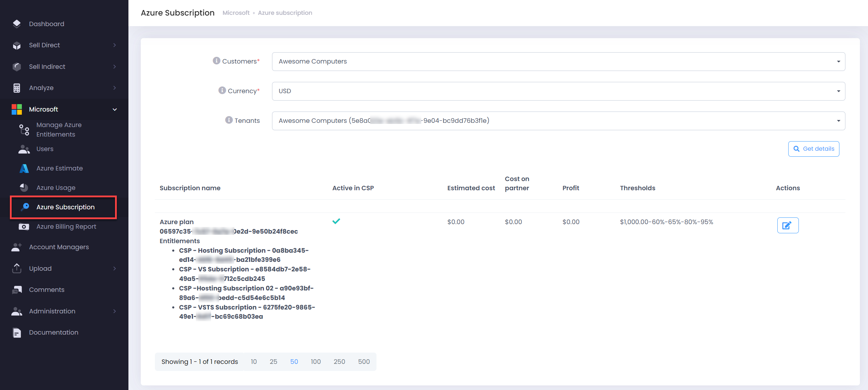
Task: Click the CSP - VS Subscription entitlement
Action: pos(245,274)
